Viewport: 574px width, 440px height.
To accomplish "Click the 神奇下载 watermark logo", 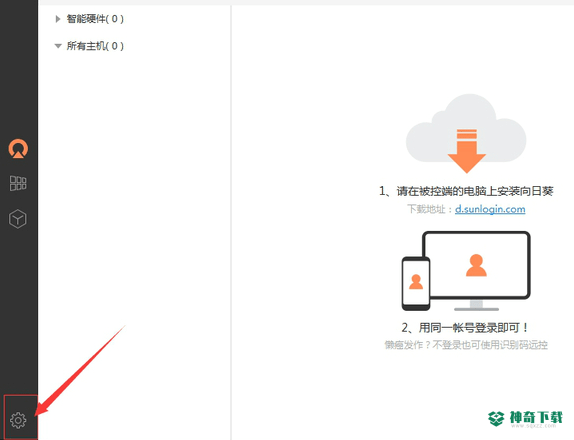I will (x=525, y=418).
